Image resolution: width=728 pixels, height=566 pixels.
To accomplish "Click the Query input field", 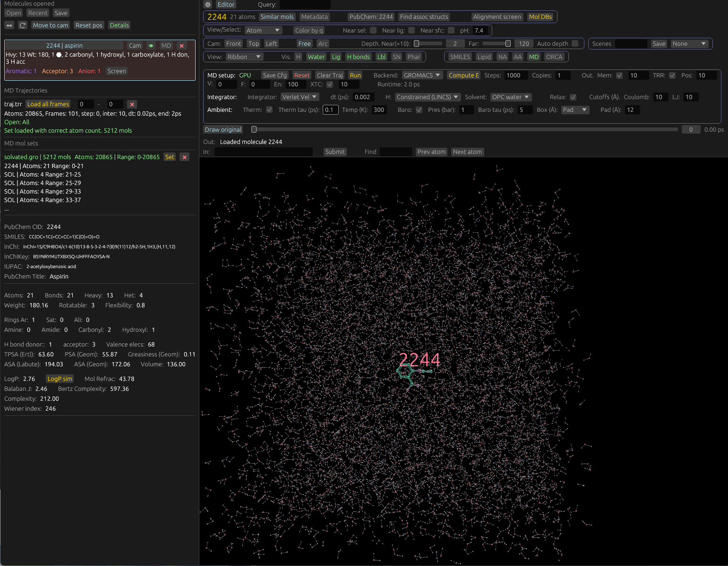I will pos(305,5).
